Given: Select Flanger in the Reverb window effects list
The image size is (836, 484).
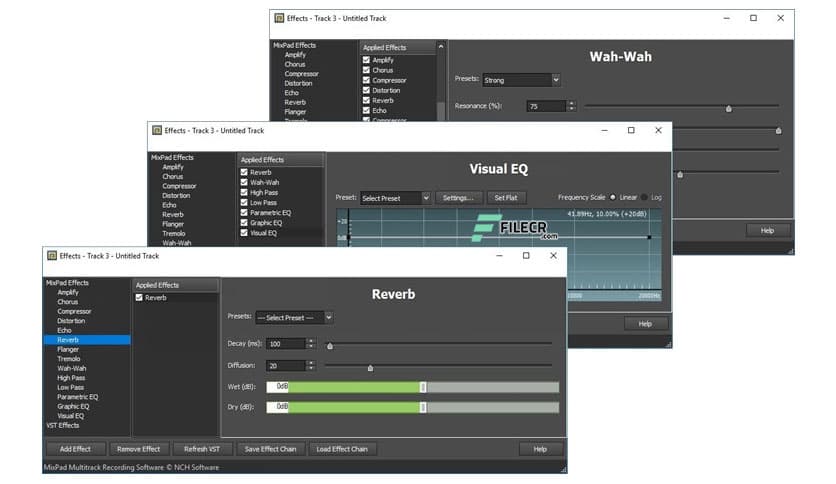Looking at the screenshot, I should tap(68, 350).
